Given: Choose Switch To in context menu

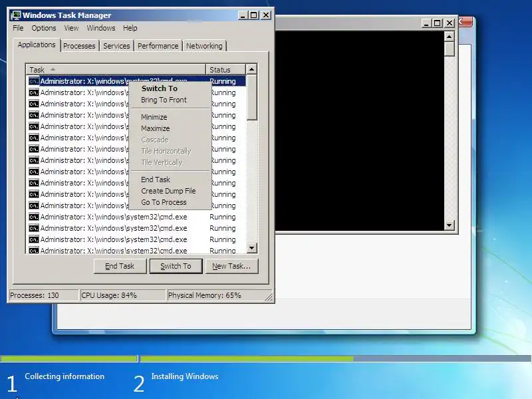Looking at the screenshot, I should 160,88.
